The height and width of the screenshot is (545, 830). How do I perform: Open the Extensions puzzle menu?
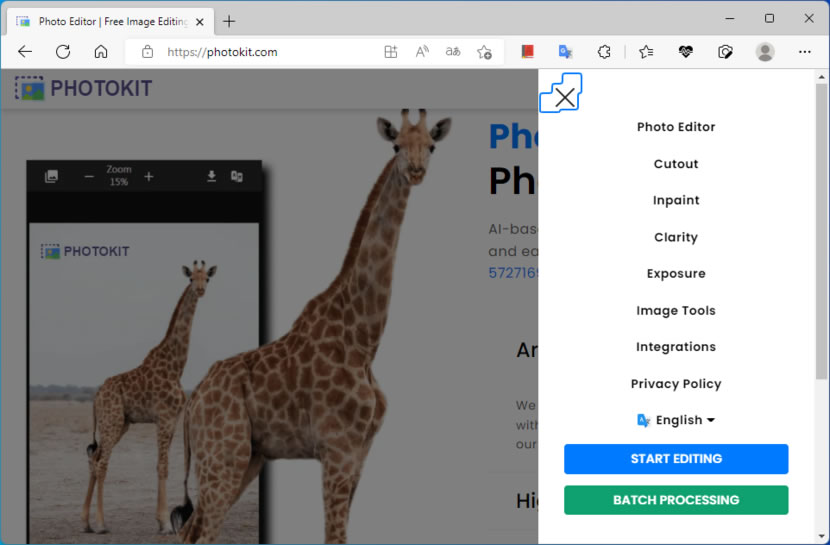tap(604, 51)
